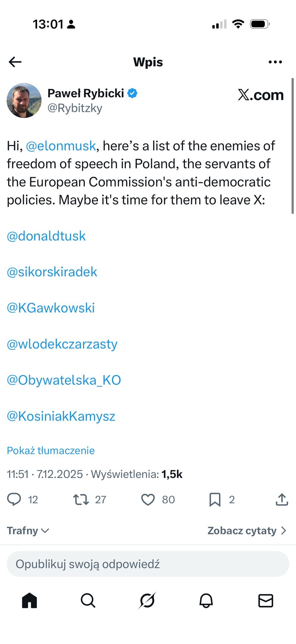Tap the repost arrows icon

[81, 499]
